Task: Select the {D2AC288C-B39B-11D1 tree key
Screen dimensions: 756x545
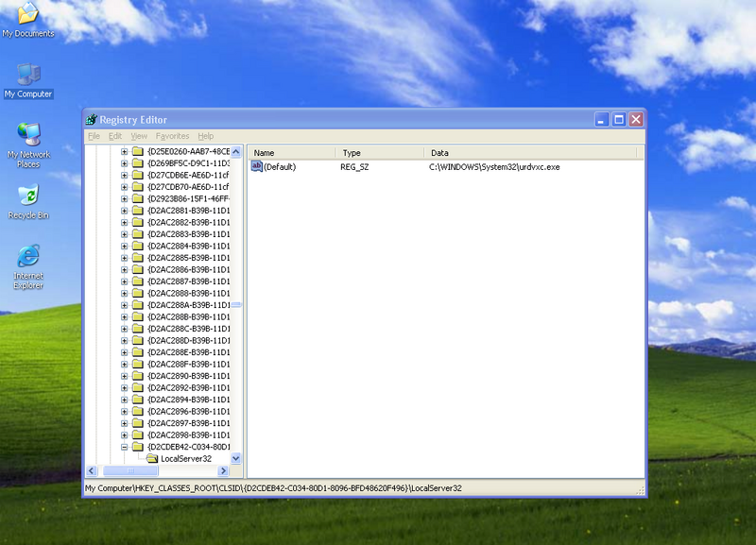Action: point(188,329)
